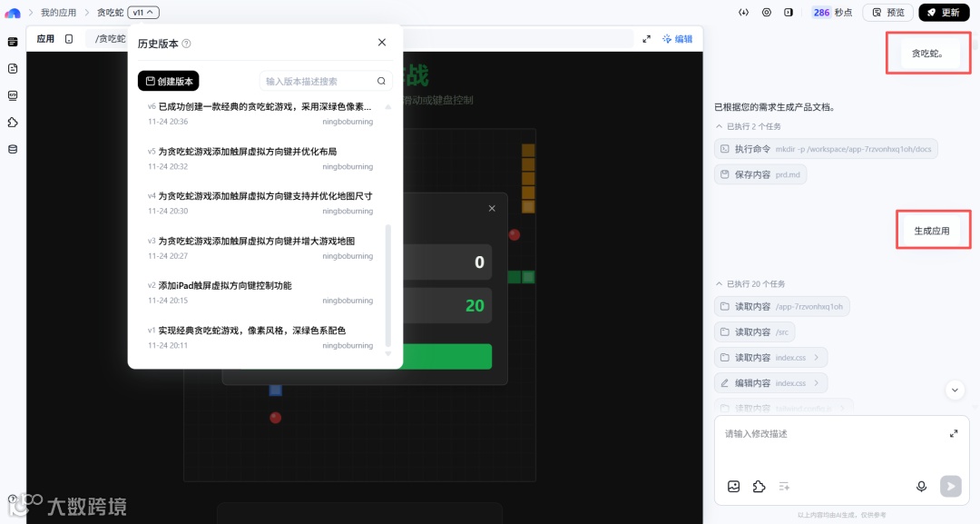Click the 更新 update button
This screenshot has height=524, width=980.
(x=943, y=13)
